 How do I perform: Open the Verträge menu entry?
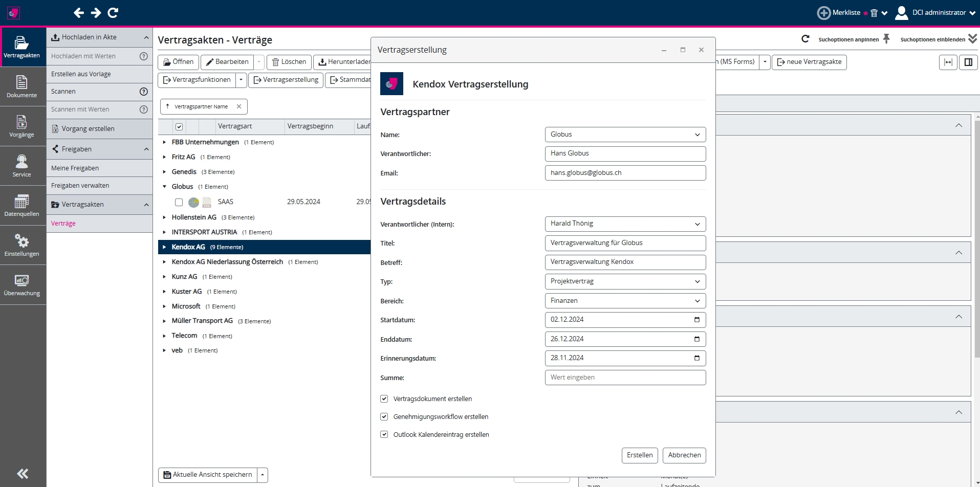[100, 224]
